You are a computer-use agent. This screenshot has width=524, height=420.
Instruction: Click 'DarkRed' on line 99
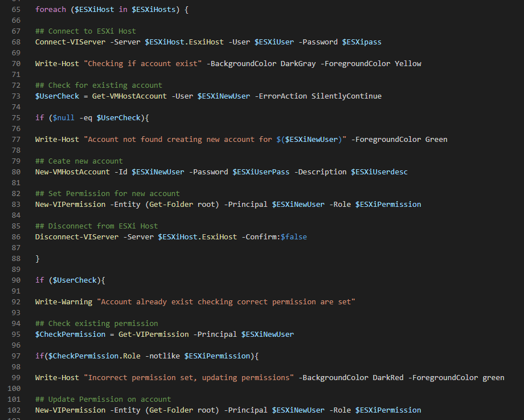pos(388,378)
